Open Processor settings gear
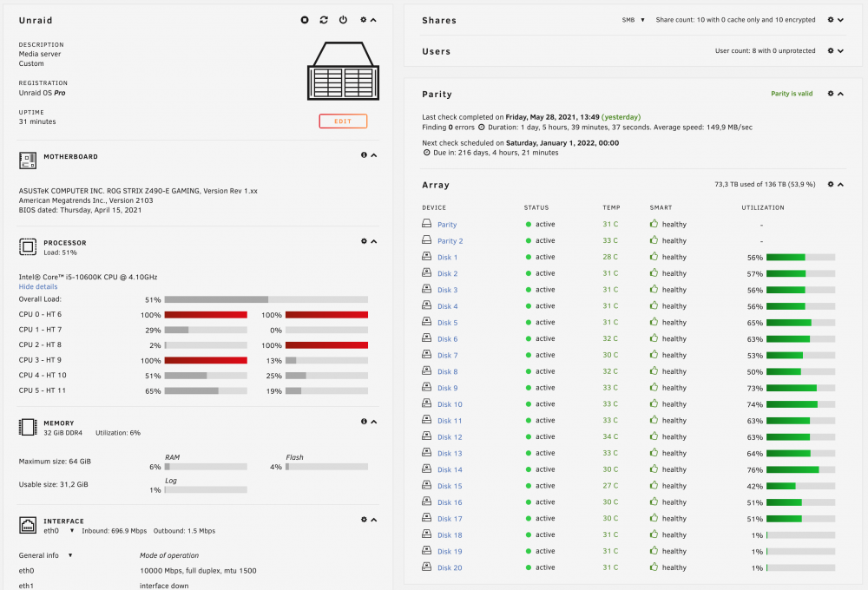 pos(364,241)
